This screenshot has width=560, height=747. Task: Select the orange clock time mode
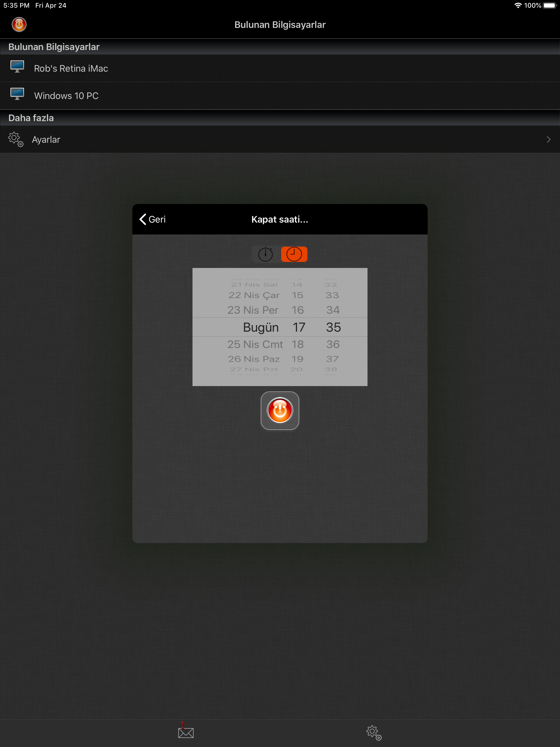click(x=294, y=254)
